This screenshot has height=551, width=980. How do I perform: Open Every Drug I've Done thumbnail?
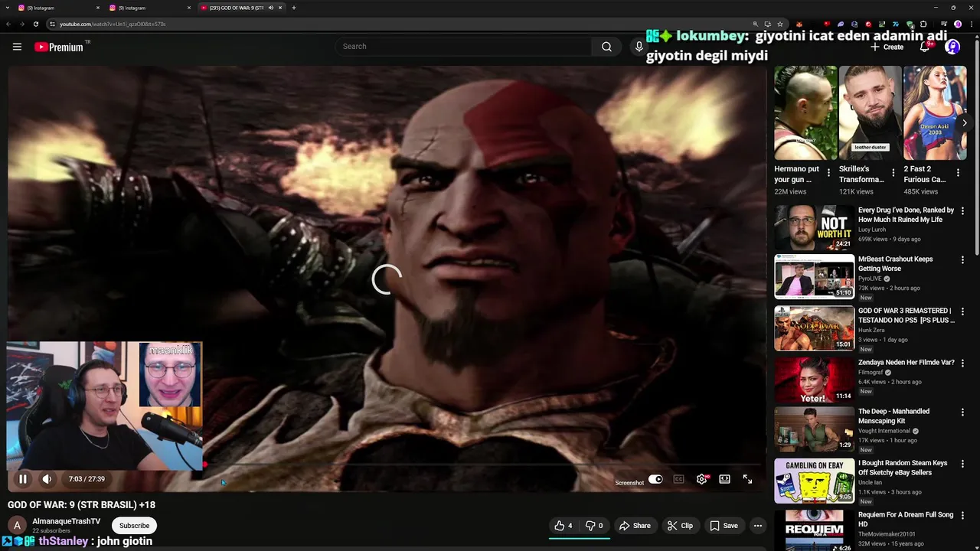[x=814, y=227]
